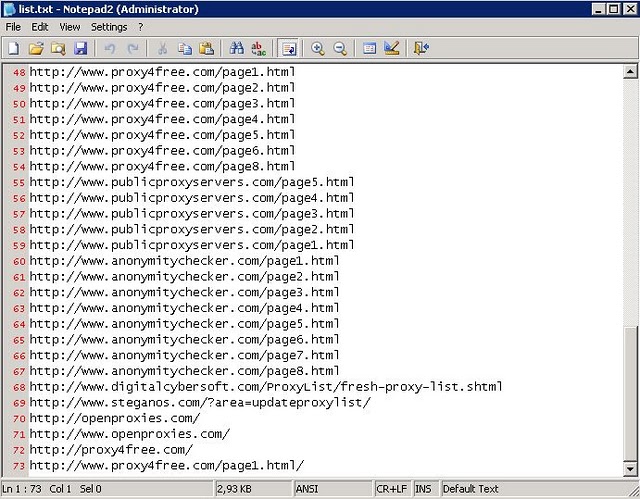
Task: Open Customize Schemes toolbar icon
Action: pos(392,49)
